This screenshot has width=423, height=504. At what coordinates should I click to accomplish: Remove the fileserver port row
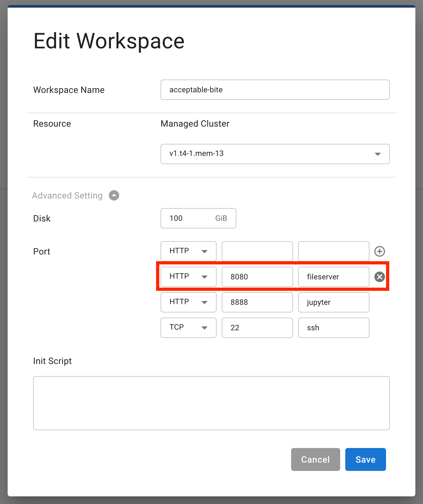coord(379,277)
